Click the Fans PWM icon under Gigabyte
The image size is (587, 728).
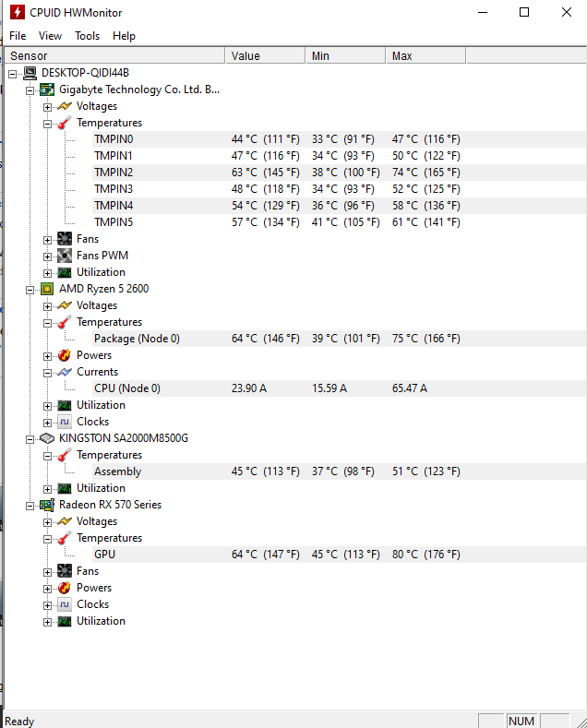click(65, 256)
